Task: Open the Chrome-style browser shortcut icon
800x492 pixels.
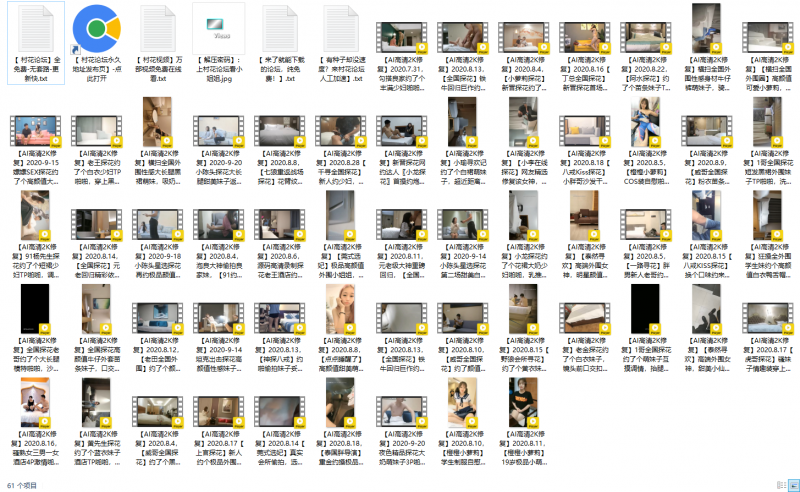Action: pyautogui.click(x=96, y=27)
